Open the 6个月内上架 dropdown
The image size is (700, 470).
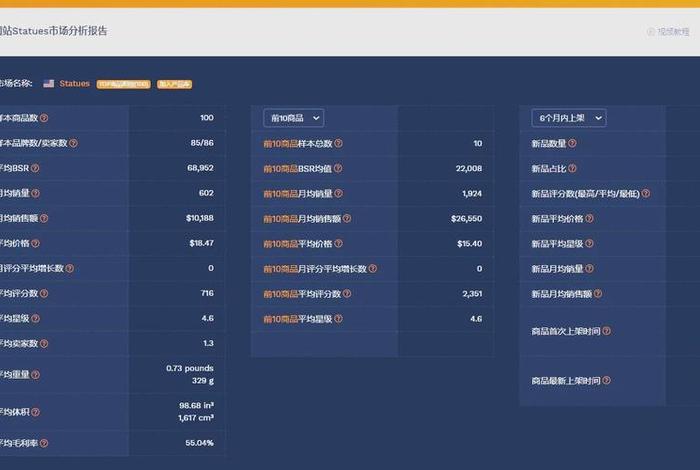pyautogui.click(x=569, y=118)
